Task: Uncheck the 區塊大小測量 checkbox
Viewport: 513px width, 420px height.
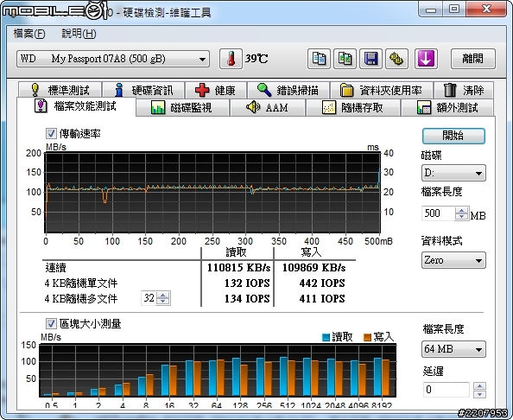Action: (x=51, y=324)
